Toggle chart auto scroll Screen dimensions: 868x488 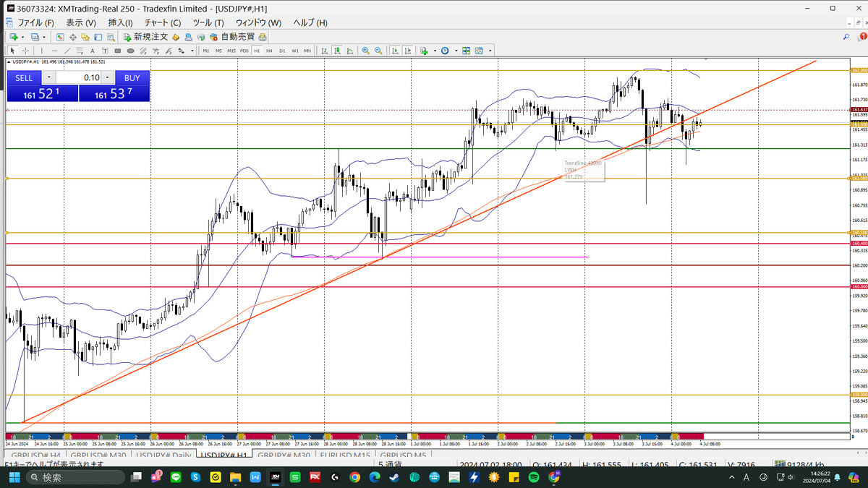395,51
